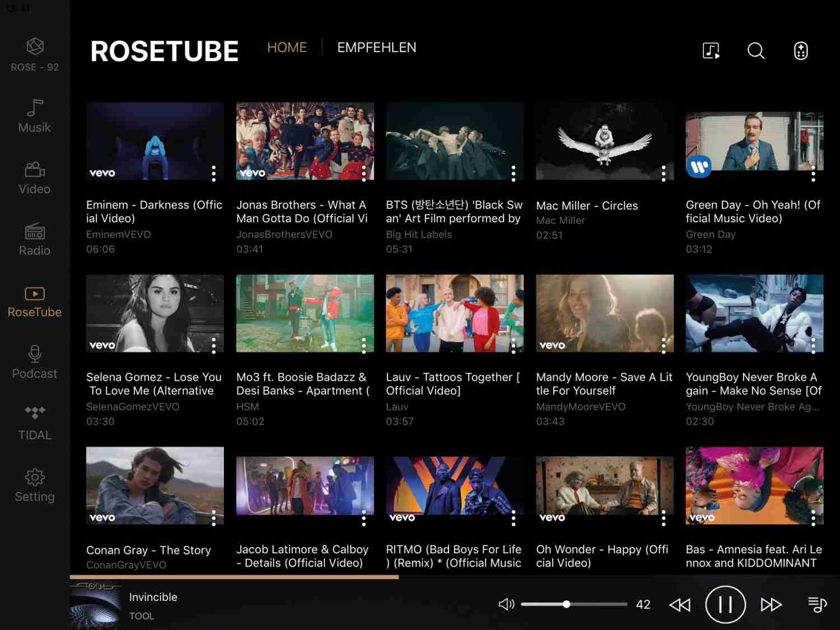The height and width of the screenshot is (630, 840).
Task: Open options for Oh Wonder Happy video
Action: tap(664, 518)
